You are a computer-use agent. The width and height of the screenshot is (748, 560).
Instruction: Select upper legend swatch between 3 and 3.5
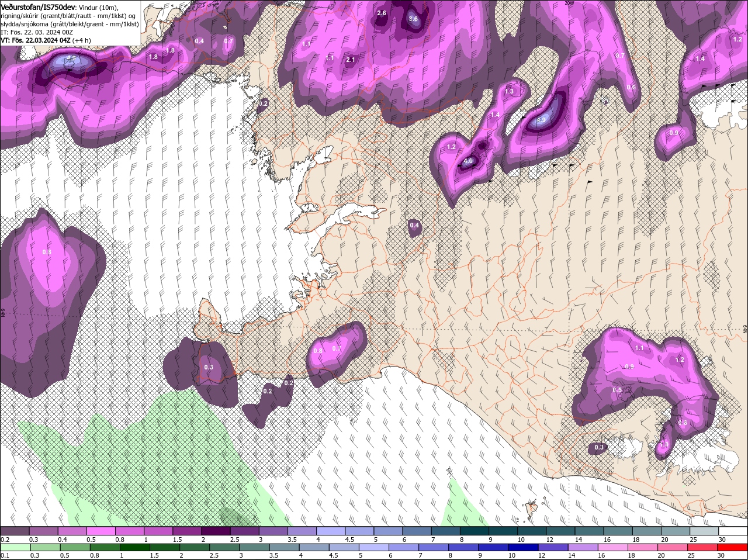273,531
